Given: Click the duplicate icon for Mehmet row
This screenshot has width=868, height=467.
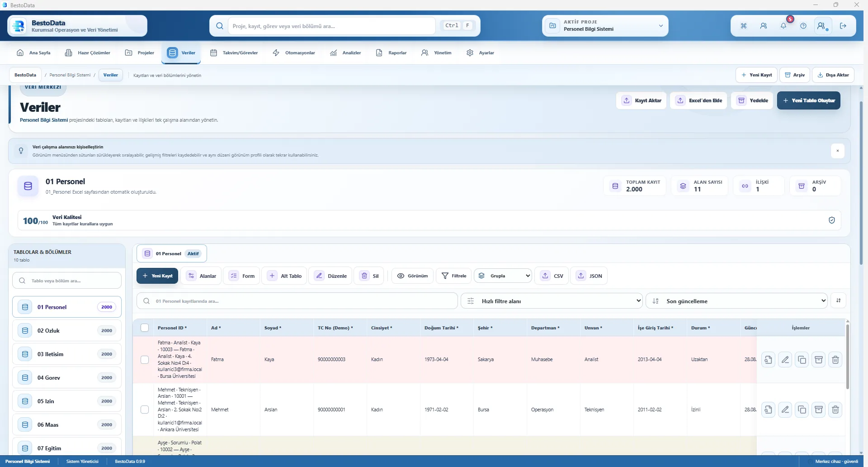Looking at the screenshot, I should tap(802, 410).
